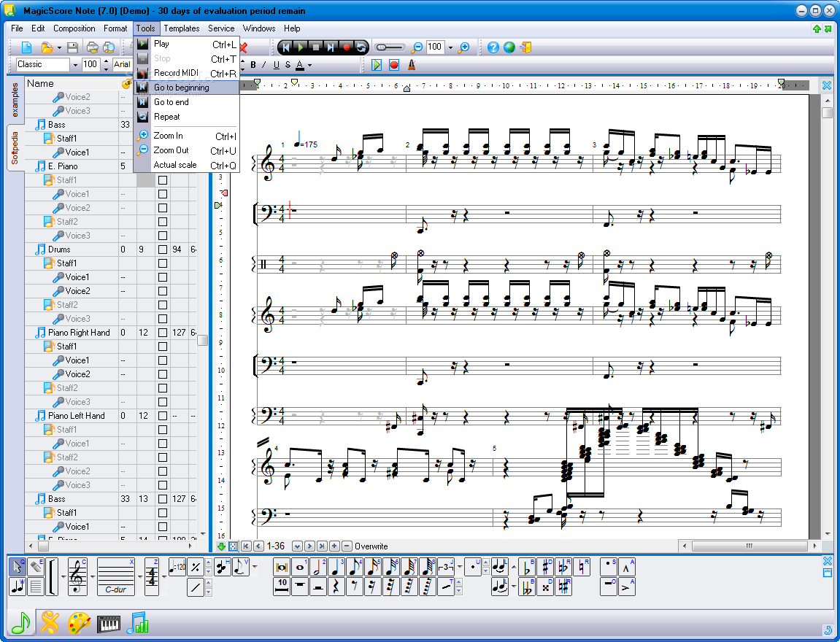This screenshot has height=642, width=840.
Task: Toggle Bold text formatting
Action: [x=253, y=65]
